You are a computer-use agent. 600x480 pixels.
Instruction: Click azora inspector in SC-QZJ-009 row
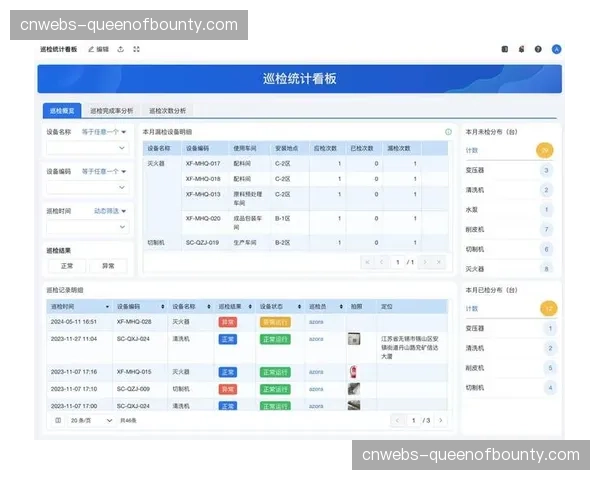(316, 389)
